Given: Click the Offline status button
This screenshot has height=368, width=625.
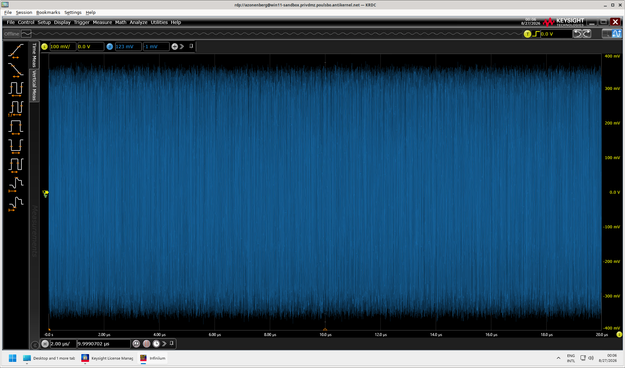Looking at the screenshot, I should tap(12, 34).
